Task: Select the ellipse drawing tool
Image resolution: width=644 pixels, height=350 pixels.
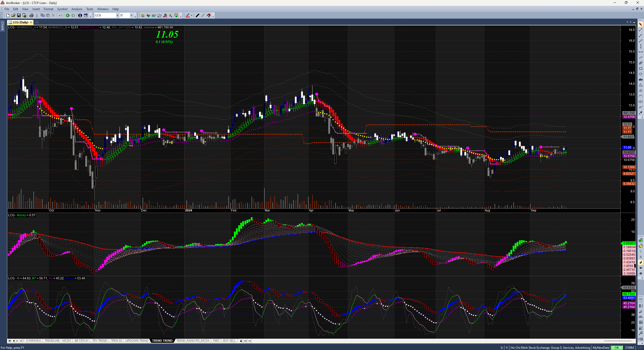Action: coord(640,74)
